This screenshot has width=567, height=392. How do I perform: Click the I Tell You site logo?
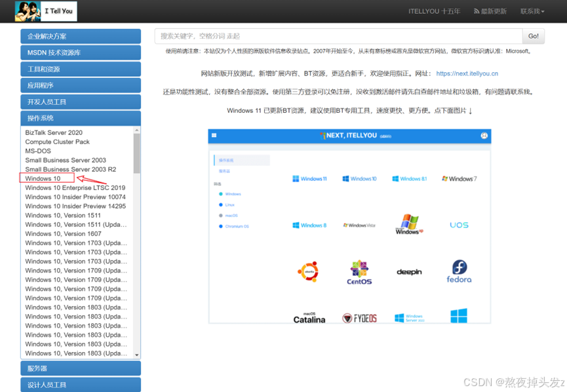click(x=46, y=11)
